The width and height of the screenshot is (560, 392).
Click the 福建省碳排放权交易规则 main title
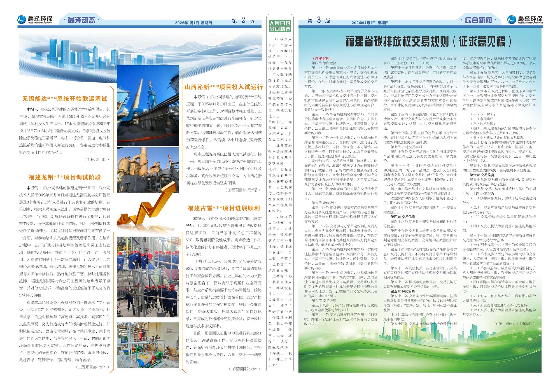tap(428, 42)
